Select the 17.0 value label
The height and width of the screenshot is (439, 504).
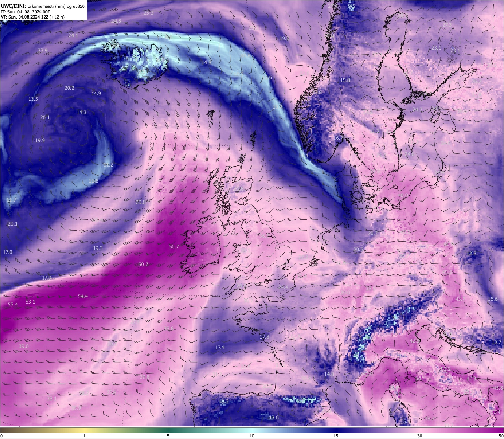click(7, 252)
